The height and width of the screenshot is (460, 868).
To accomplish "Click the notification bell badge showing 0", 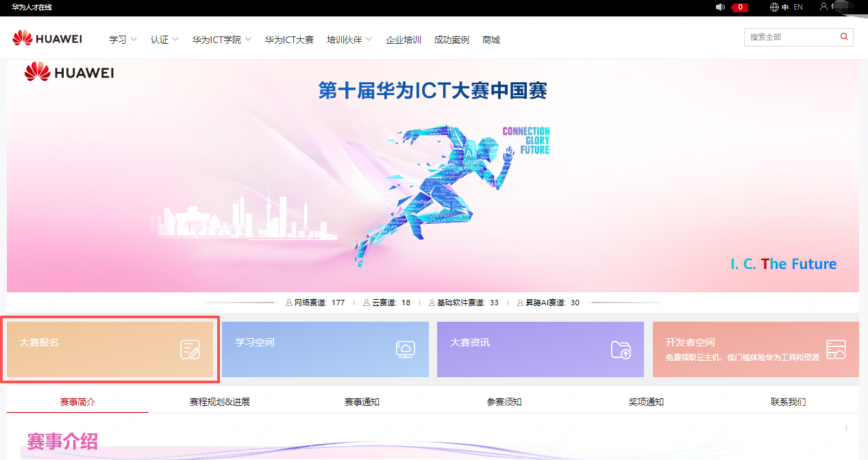I will pos(739,7).
